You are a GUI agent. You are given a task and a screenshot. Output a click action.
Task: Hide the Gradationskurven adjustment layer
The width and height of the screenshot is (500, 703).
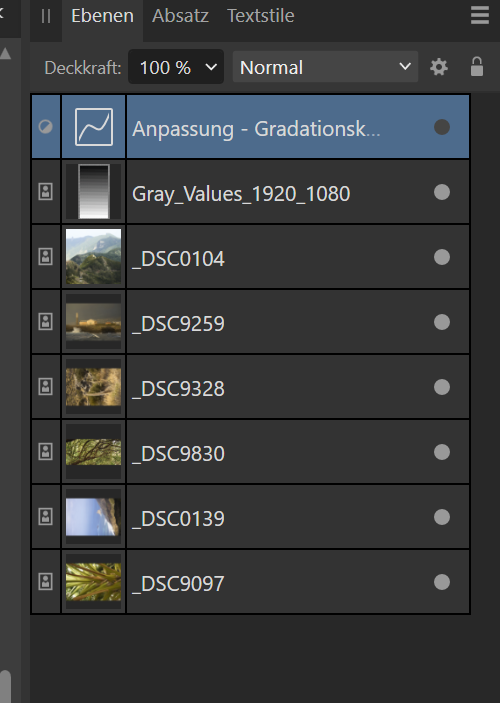tap(442, 127)
